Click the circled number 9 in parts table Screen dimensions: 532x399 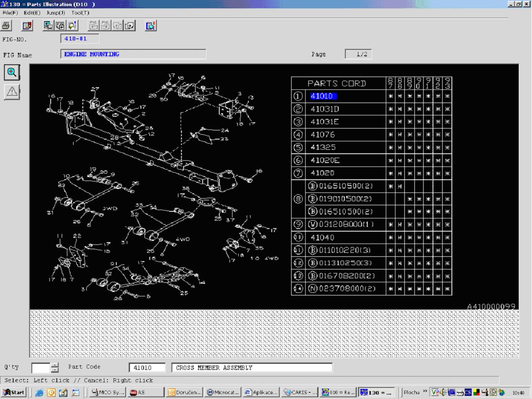coord(298,225)
